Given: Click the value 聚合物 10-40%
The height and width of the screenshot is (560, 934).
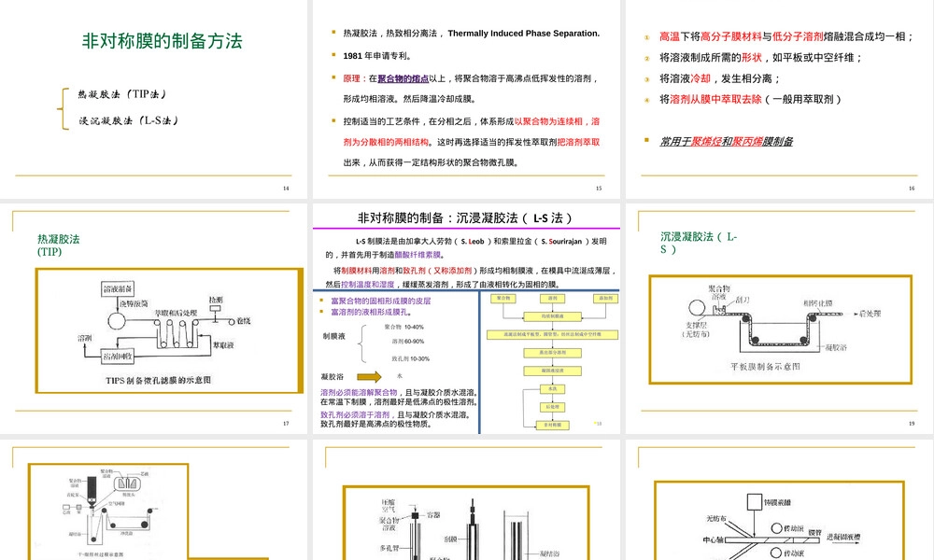Looking at the screenshot, I should pyautogui.click(x=403, y=327).
